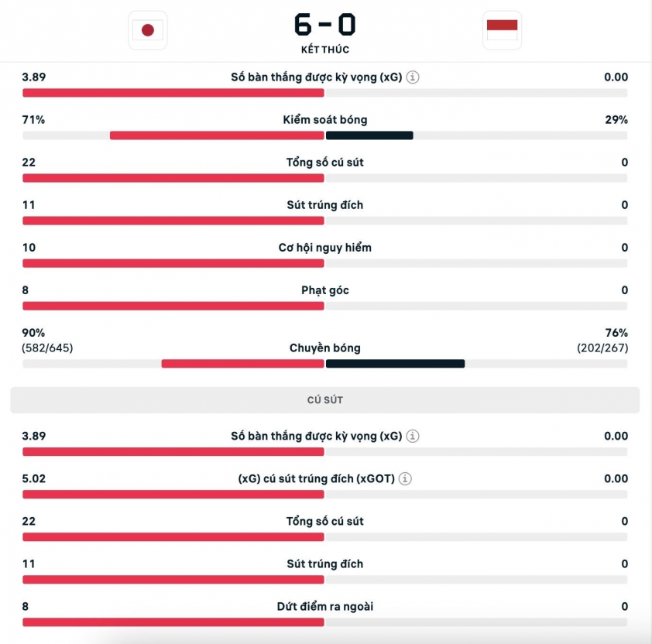Click the Chuyền bóng red bar segment
Viewport: 652px width, 644px height.
click(x=243, y=364)
